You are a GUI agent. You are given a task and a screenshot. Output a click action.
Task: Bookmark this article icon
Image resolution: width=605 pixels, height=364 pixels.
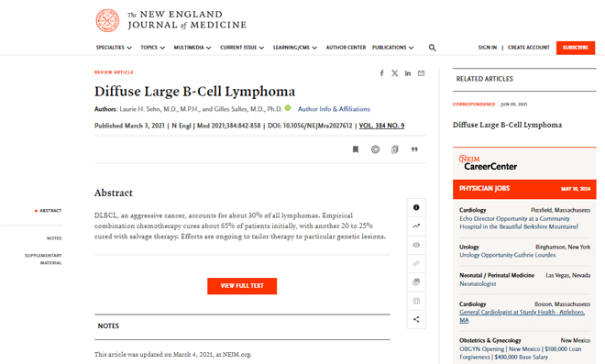pos(356,149)
